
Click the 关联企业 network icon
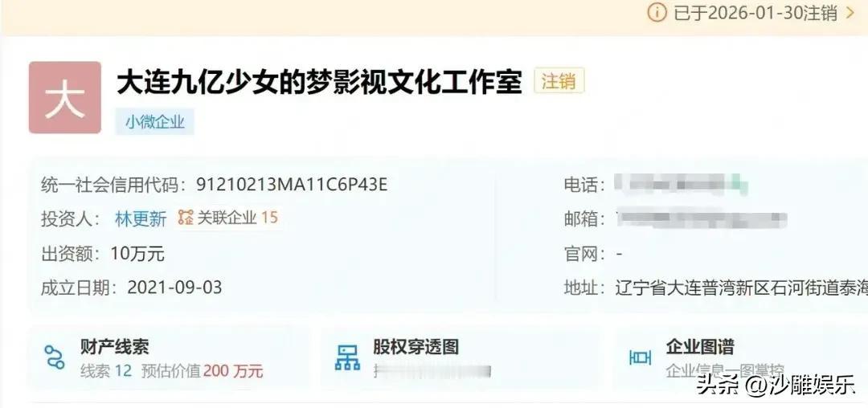(186, 218)
